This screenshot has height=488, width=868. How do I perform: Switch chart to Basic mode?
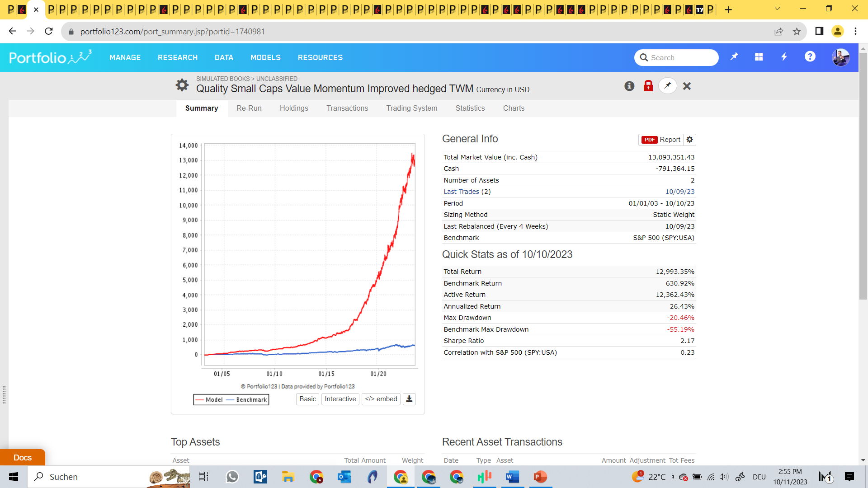click(307, 399)
